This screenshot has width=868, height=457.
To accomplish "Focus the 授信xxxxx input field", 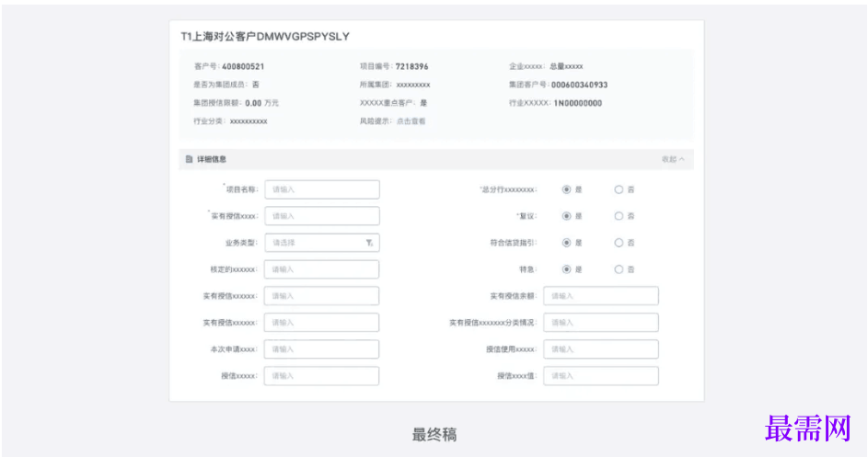I will tap(321, 376).
